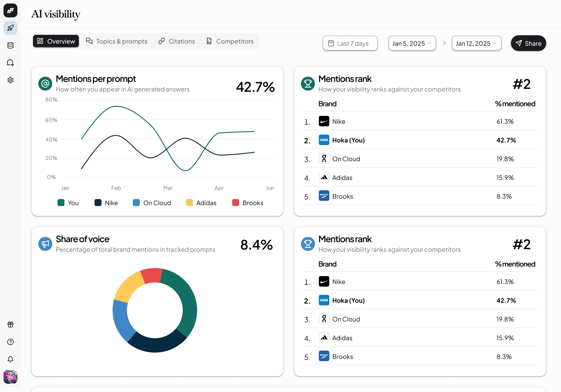Click Hoka logo in top rank table

(324, 140)
